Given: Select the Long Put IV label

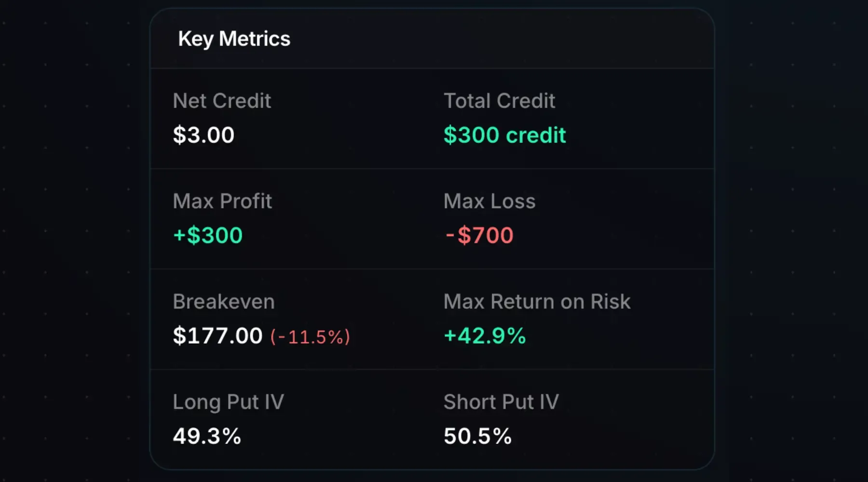Looking at the screenshot, I should [x=229, y=402].
